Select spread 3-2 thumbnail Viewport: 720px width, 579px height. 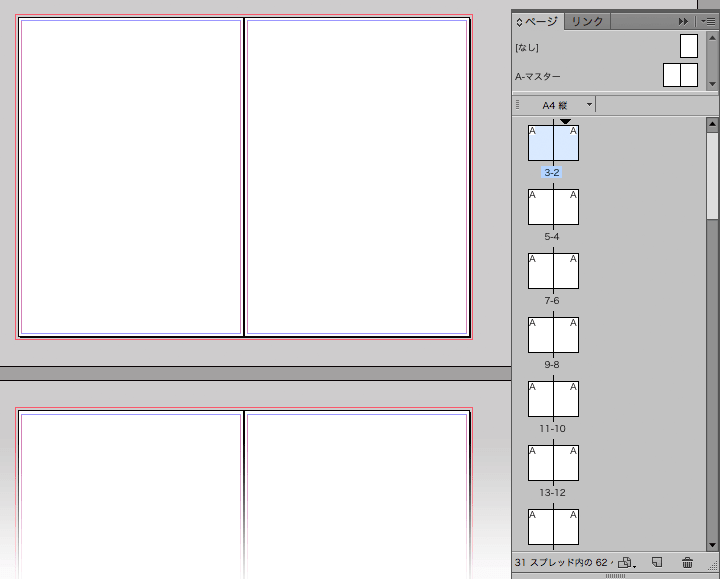pyautogui.click(x=553, y=142)
